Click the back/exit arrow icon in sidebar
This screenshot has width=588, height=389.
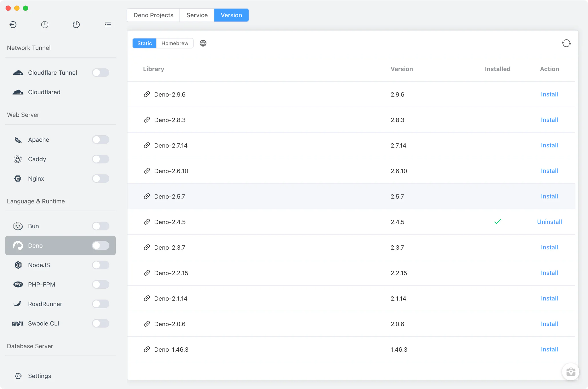tap(13, 25)
